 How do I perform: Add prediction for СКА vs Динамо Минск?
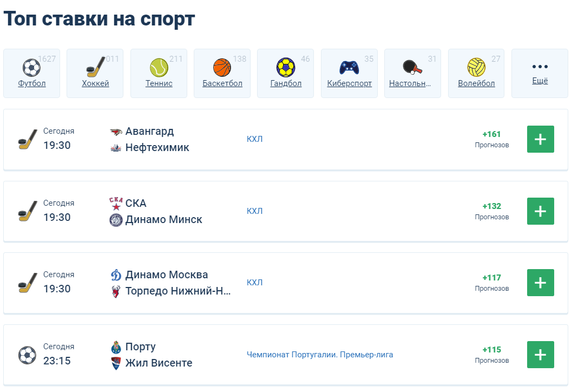(541, 211)
